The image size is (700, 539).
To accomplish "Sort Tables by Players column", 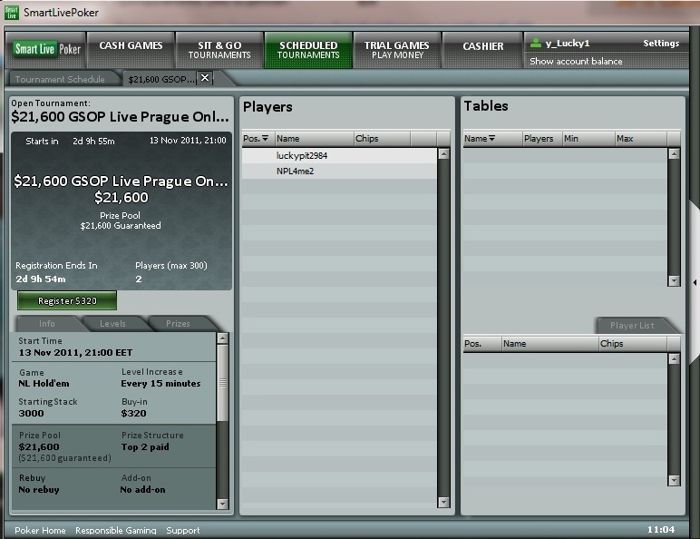I will pyautogui.click(x=542, y=138).
